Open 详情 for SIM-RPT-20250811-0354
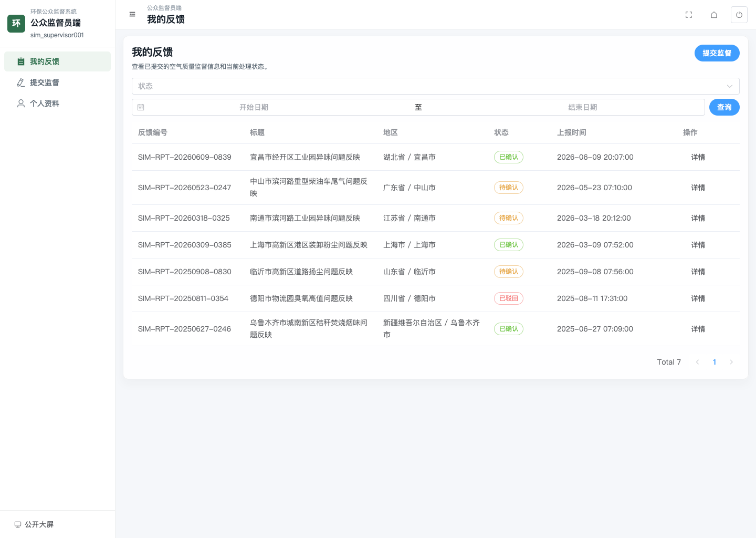 pos(698,298)
